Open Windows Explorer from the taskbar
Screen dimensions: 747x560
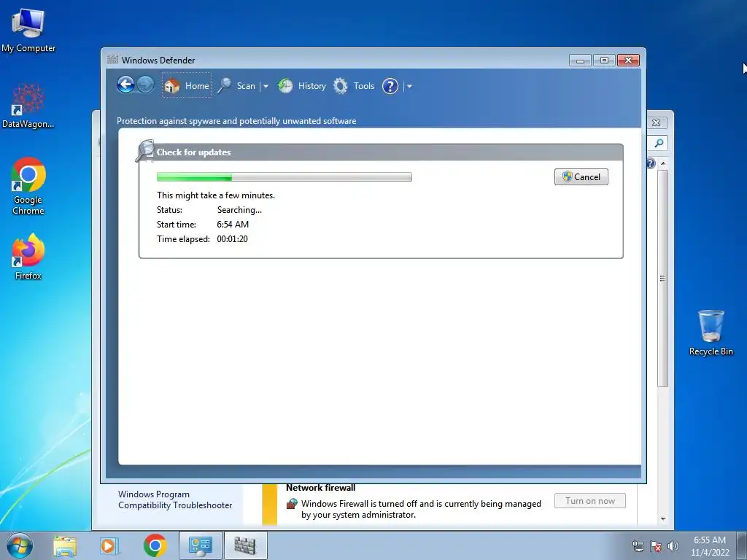pos(65,545)
